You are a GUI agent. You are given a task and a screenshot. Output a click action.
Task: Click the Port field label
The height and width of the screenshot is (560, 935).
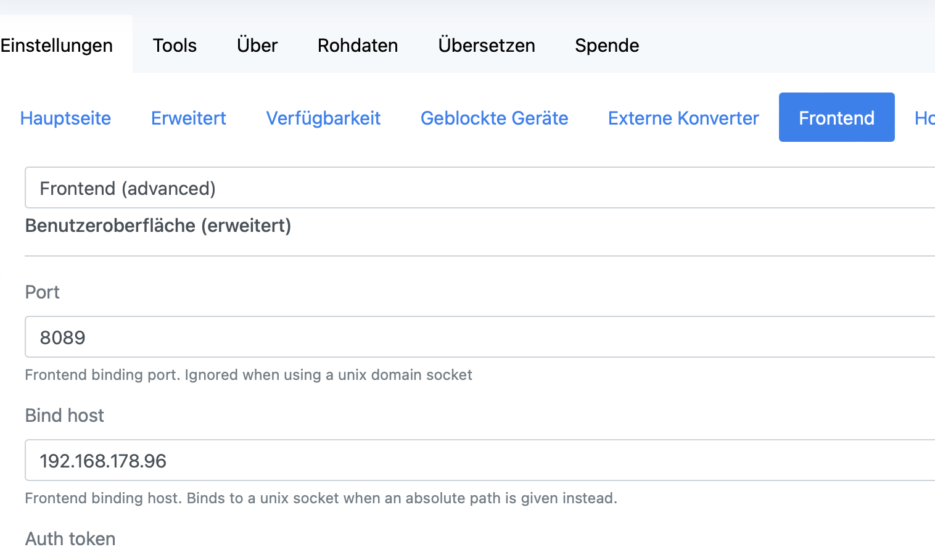click(42, 292)
